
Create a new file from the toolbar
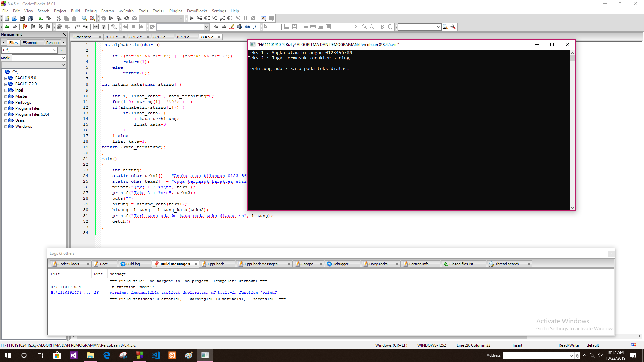tap(7, 18)
